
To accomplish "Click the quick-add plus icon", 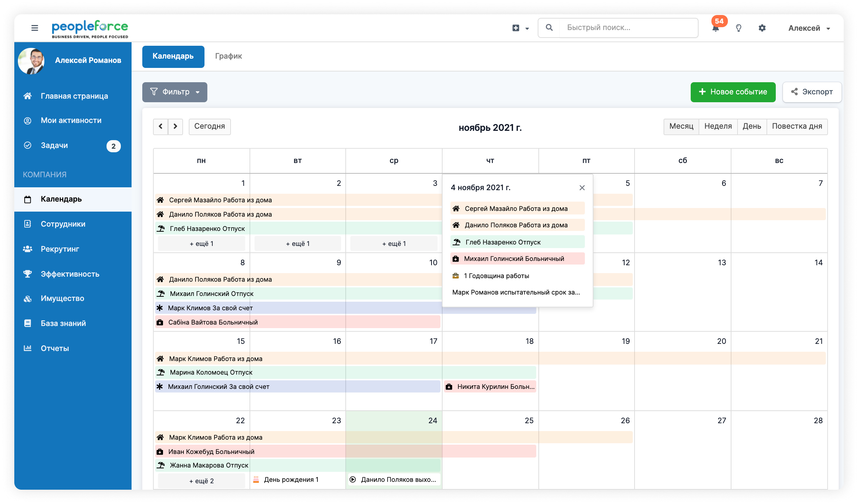I will pos(516,28).
